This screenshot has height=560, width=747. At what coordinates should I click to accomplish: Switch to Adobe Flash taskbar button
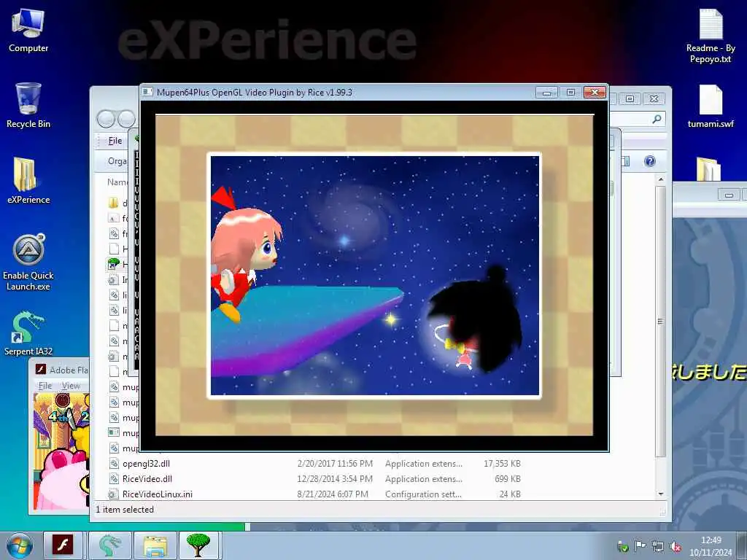tap(63, 545)
